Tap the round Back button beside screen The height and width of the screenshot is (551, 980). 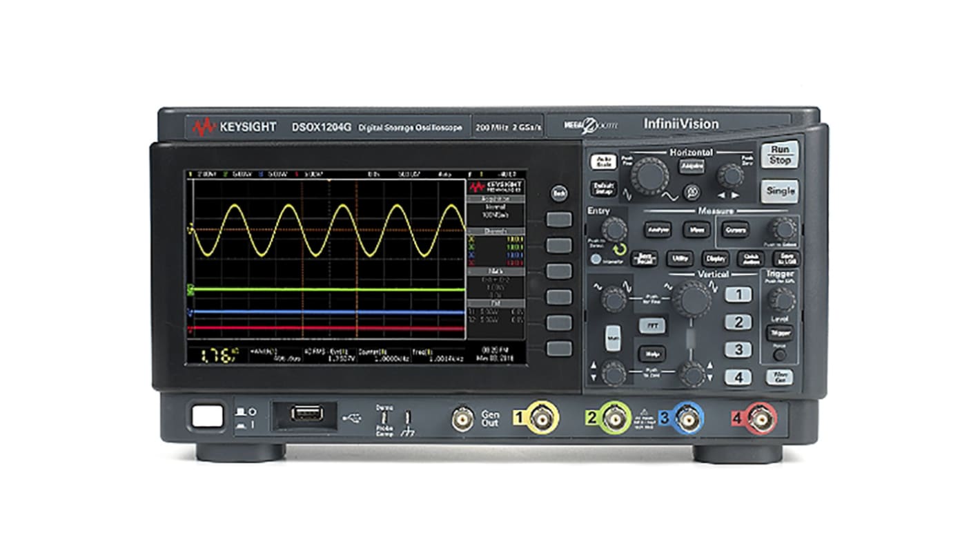558,193
